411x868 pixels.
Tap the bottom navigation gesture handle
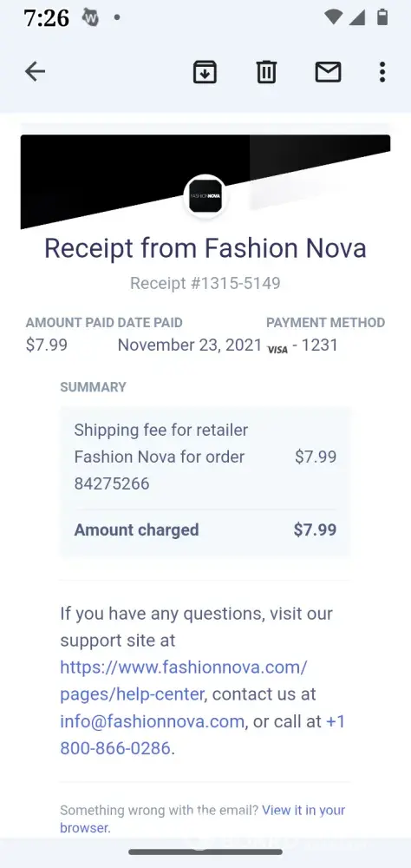(x=205, y=852)
